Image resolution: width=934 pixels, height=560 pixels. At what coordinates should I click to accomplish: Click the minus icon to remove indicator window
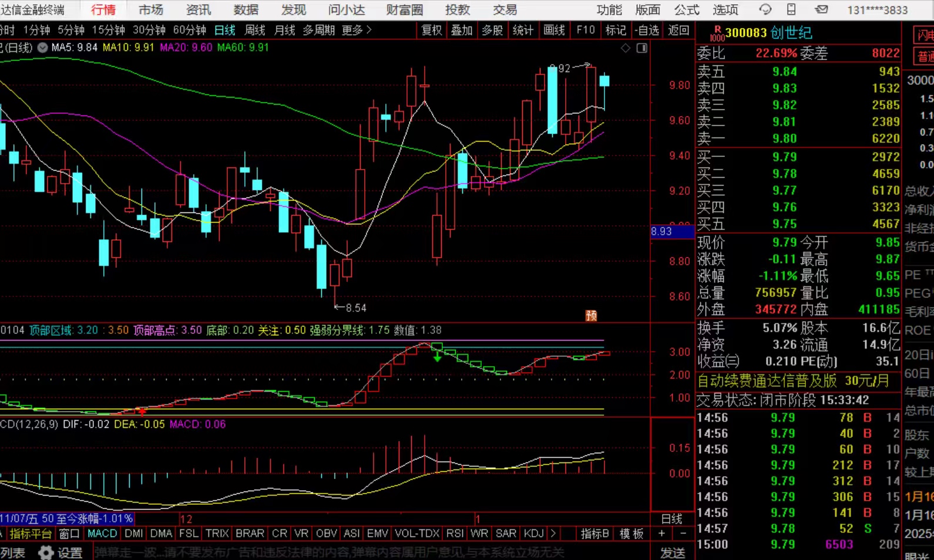pos(683,533)
